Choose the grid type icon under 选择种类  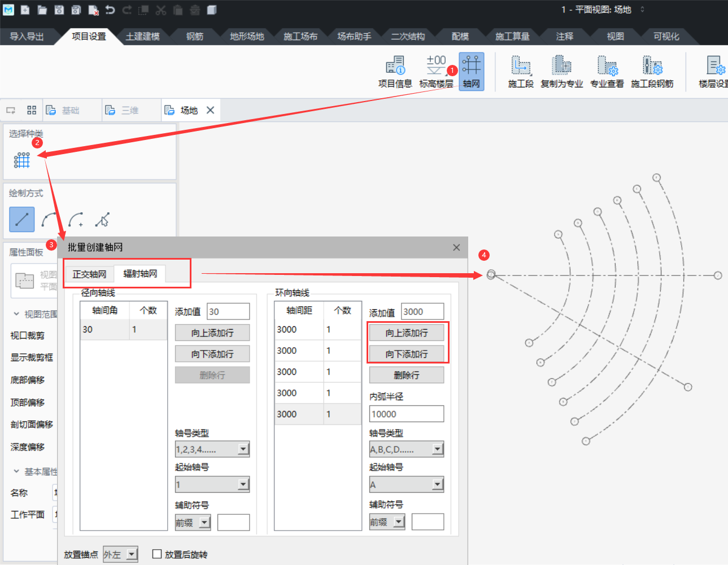click(21, 160)
